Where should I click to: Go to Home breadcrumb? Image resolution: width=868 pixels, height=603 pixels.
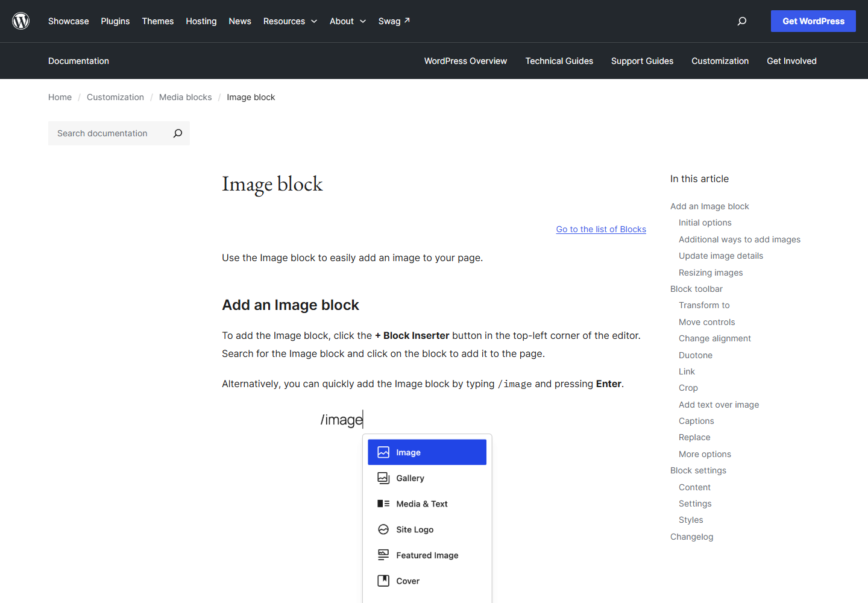[60, 97]
